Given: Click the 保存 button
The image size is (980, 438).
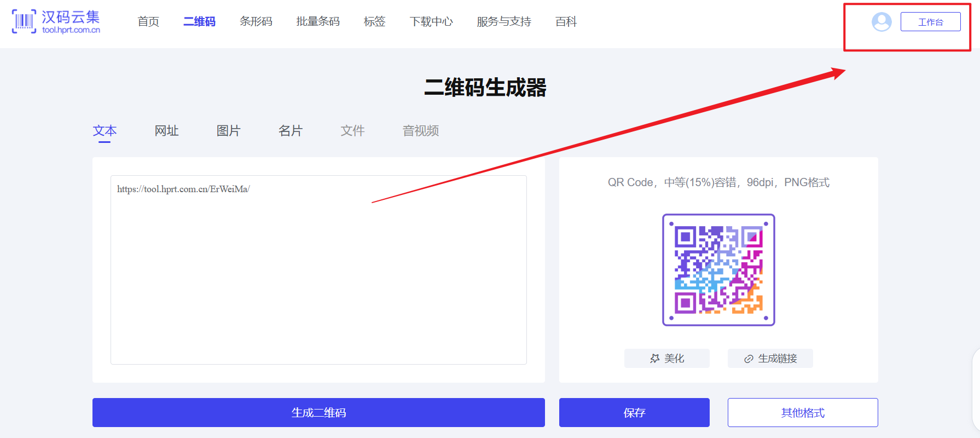Looking at the screenshot, I should tap(634, 413).
